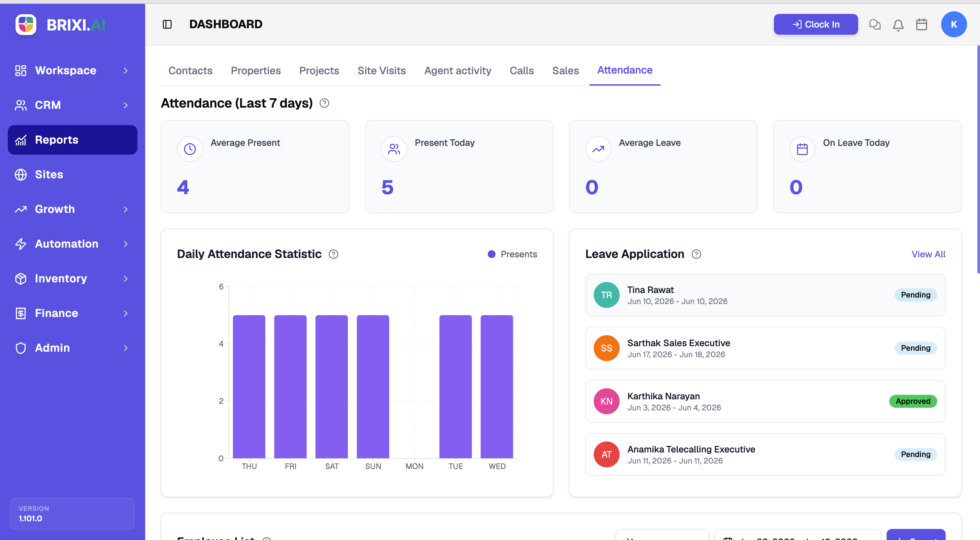Switch to the Sales tab
The height and width of the screenshot is (540, 980).
coord(565,70)
